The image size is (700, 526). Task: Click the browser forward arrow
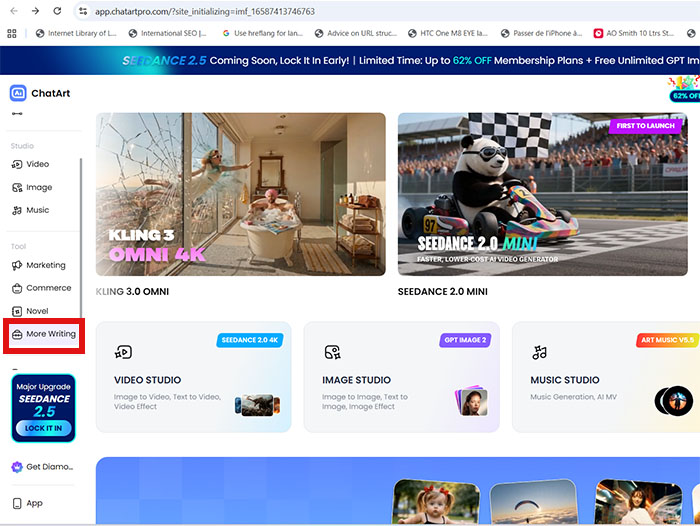coord(35,11)
